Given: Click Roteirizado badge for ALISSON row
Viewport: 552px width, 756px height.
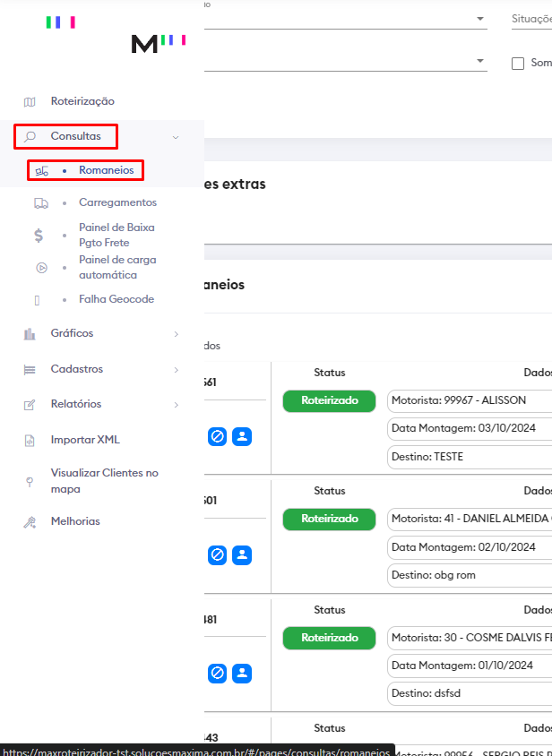Looking at the screenshot, I should click(x=329, y=400).
